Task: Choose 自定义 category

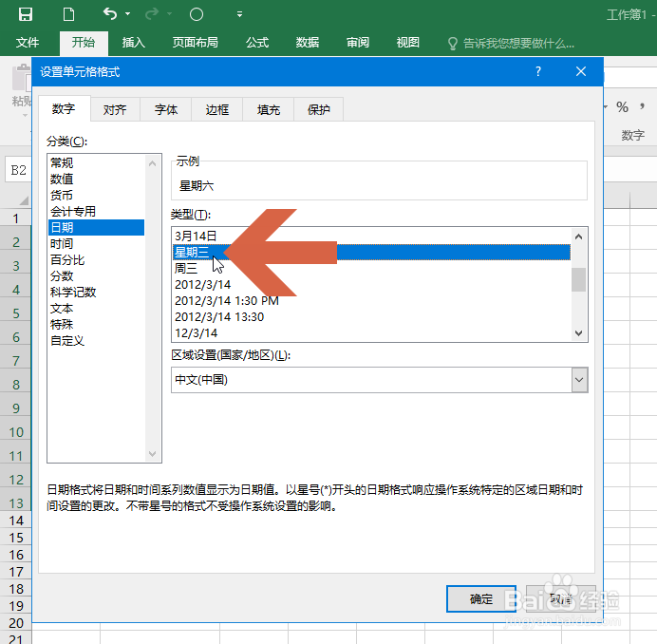Action: [97, 341]
